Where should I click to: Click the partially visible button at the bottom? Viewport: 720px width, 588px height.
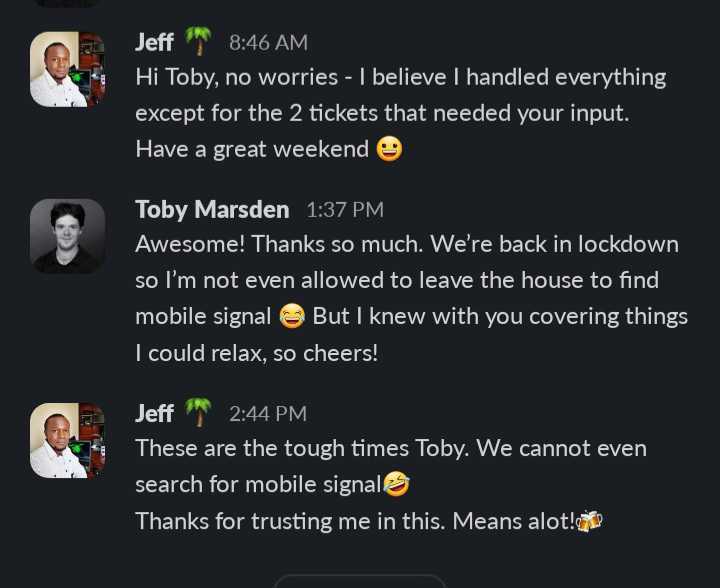click(x=360, y=581)
